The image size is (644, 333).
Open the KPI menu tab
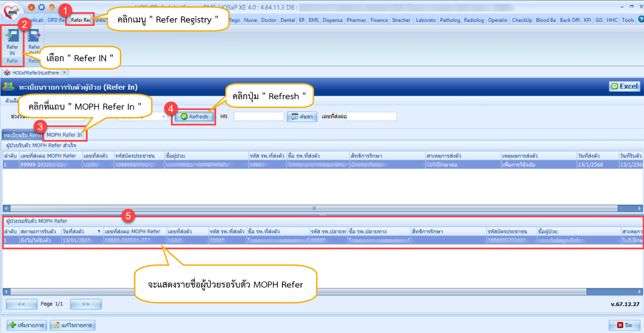588,20
